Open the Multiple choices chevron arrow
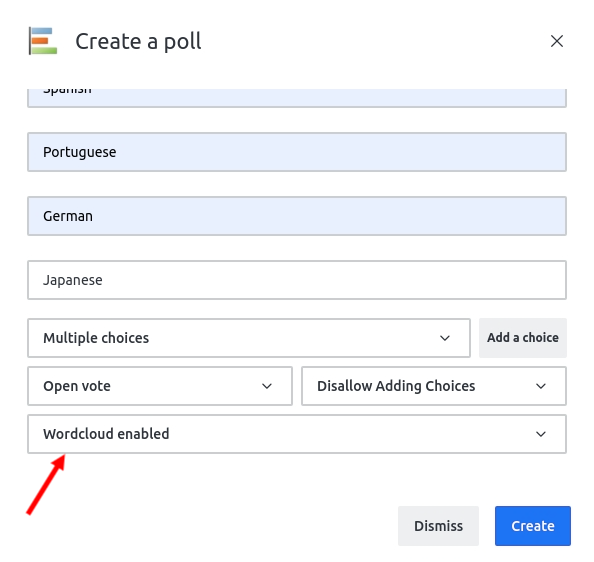This screenshot has height=562, width=594. [x=445, y=338]
